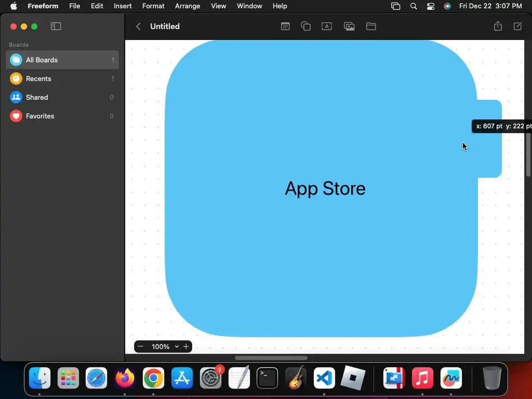Open TextEdit from the Dock
532x399 pixels.
[x=239, y=378]
